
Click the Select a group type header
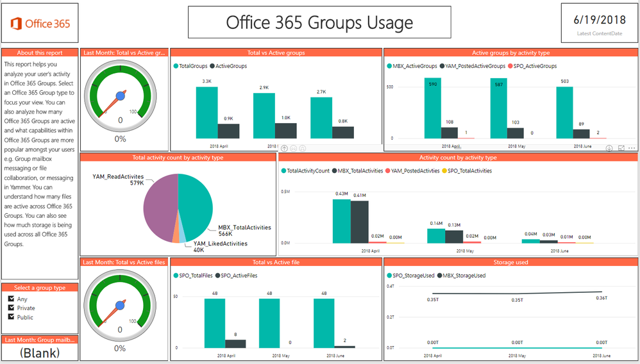(x=40, y=288)
